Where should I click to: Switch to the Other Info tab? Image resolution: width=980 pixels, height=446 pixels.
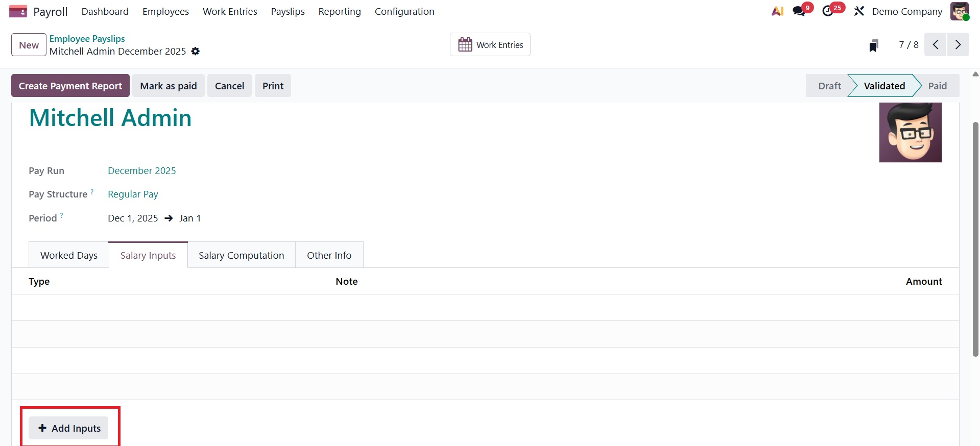point(329,255)
